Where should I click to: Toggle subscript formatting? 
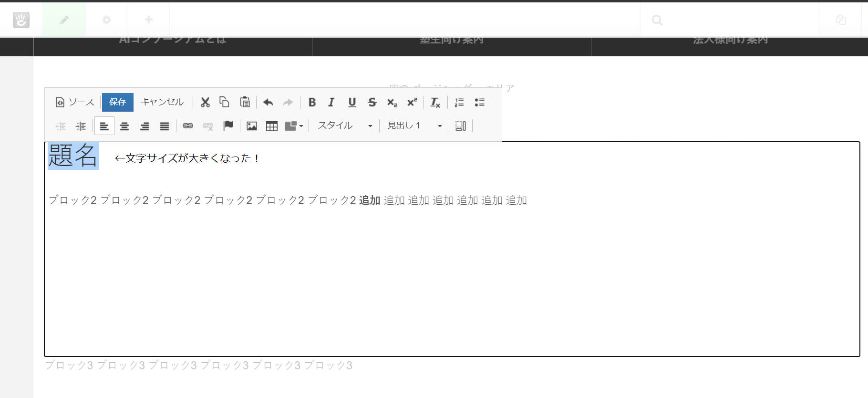click(392, 102)
